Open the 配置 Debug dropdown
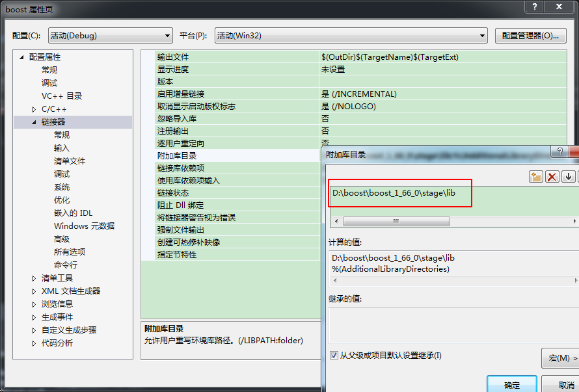579x392 pixels. coord(109,36)
